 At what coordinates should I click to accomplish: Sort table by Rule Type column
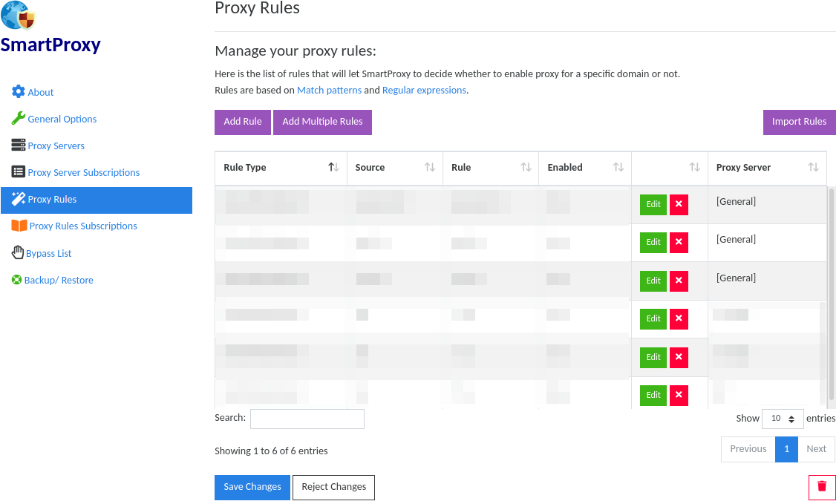click(281, 168)
